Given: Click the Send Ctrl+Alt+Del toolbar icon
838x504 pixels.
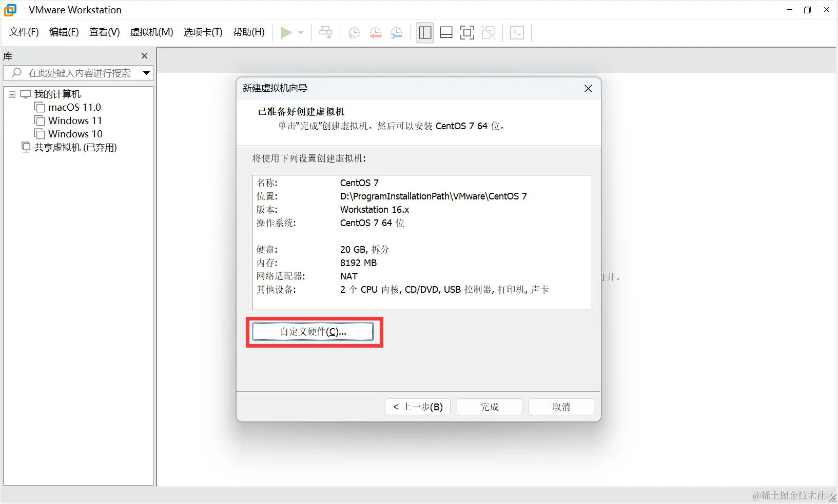Looking at the screenshot, I should (326, 33).
